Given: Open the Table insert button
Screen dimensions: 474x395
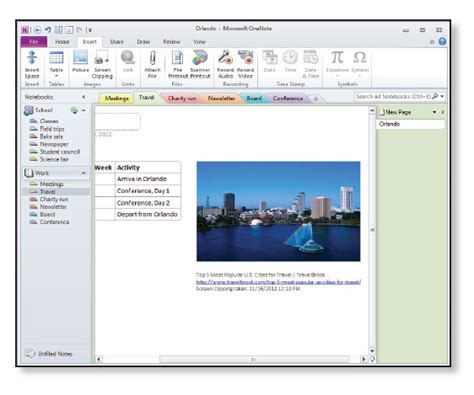Looking at the screenshot, I should [56, 64].
